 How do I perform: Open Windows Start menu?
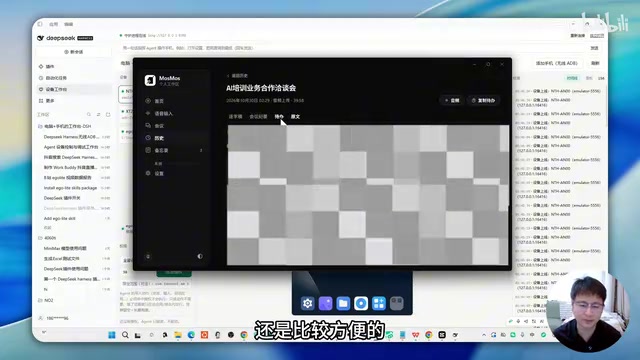pos(112,335)
